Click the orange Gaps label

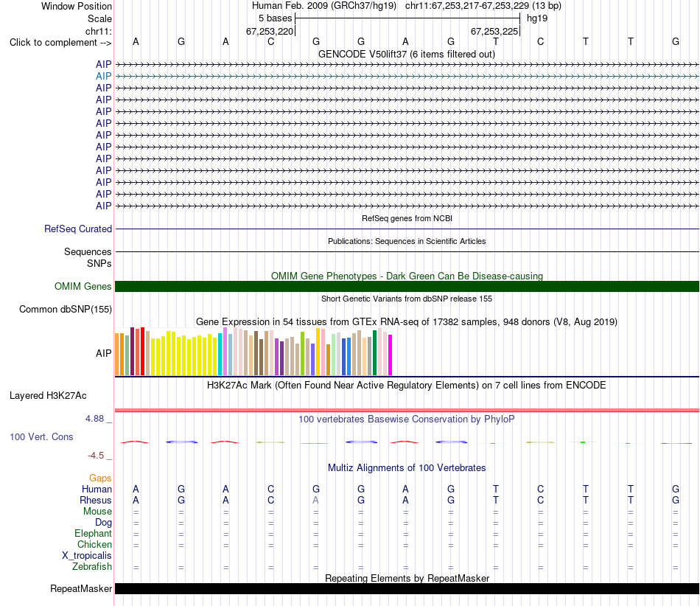click(100, 478)
